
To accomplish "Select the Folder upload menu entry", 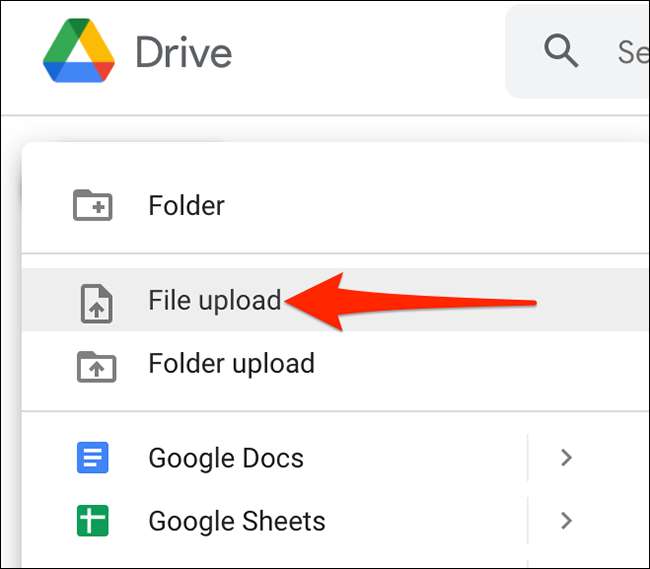I will coord(335,363).
